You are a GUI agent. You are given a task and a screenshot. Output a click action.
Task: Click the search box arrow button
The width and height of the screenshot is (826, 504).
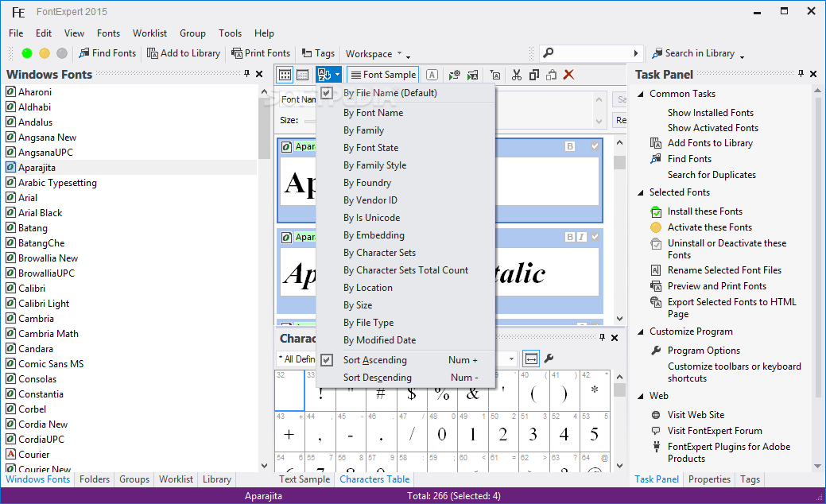[636, 52]
